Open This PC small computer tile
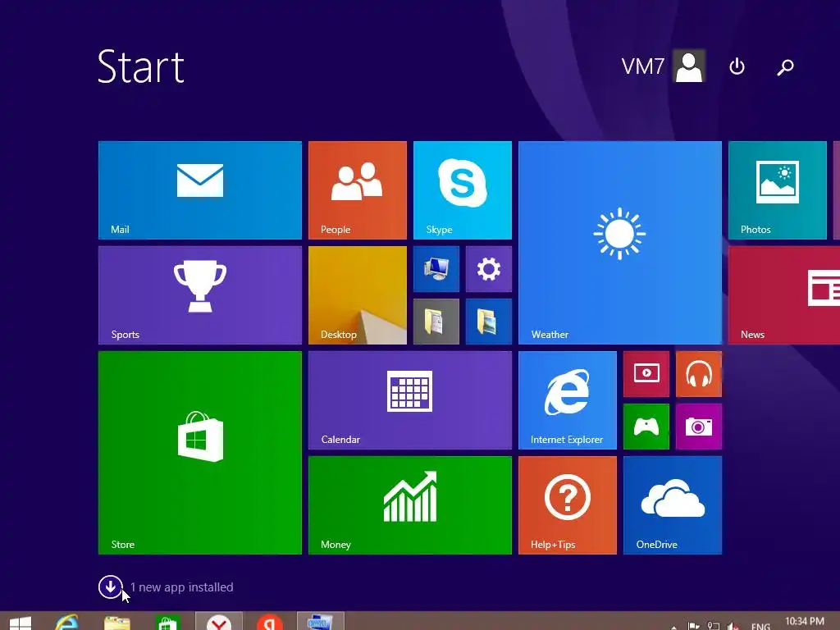Image resolution: width=840 pixels, height=630 pixels. pos(436,269)
